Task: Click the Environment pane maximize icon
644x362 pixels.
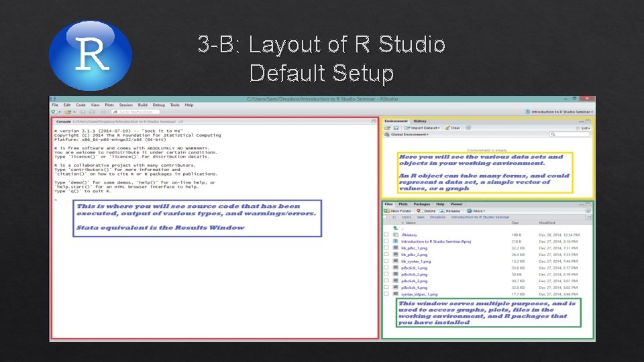Action: 588,121
